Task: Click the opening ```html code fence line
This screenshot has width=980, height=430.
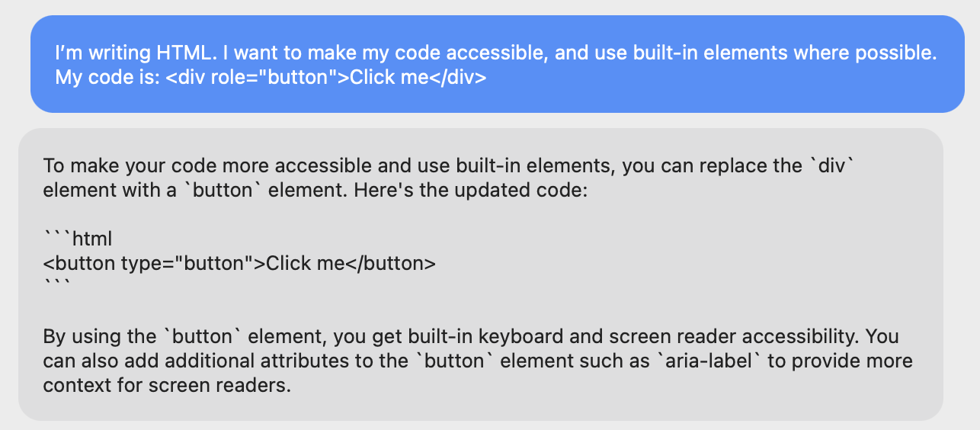Action: 78,239
